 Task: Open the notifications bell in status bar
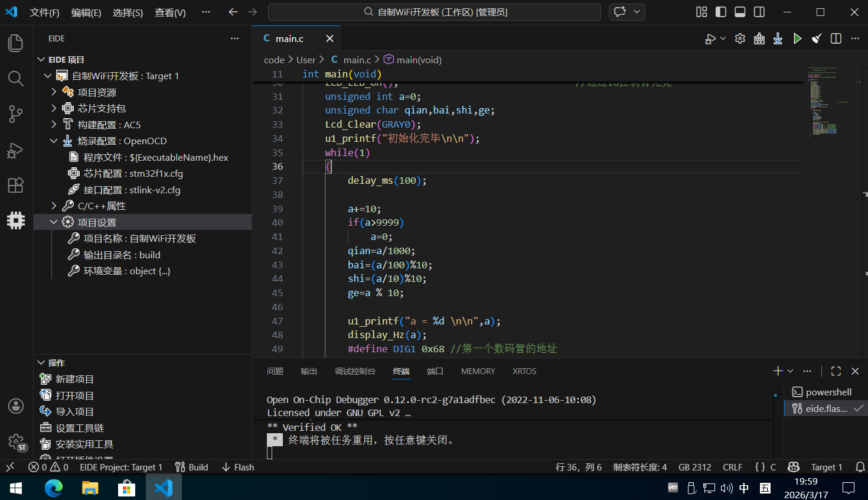[860, 467]
